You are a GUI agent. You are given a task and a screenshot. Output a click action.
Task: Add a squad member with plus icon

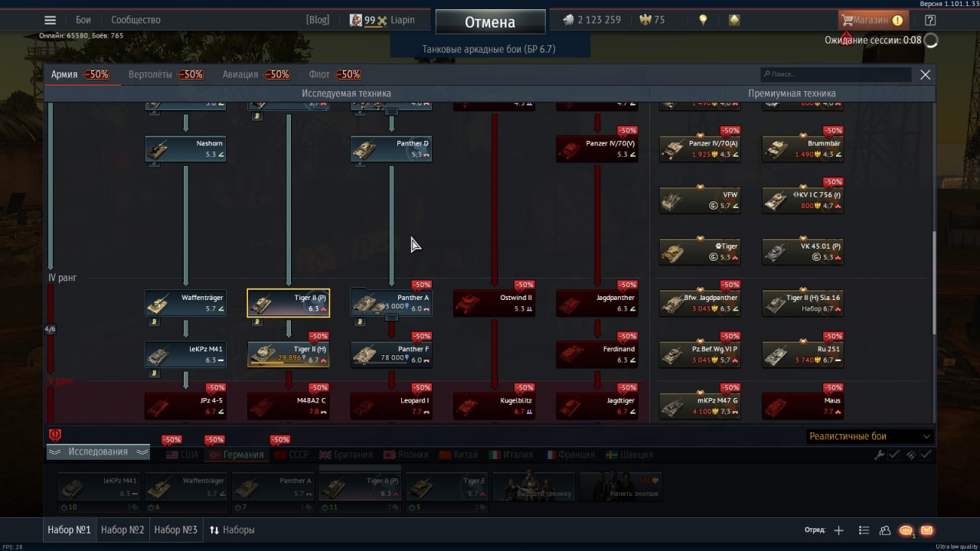pyautogui.click(x=838, y=530)
